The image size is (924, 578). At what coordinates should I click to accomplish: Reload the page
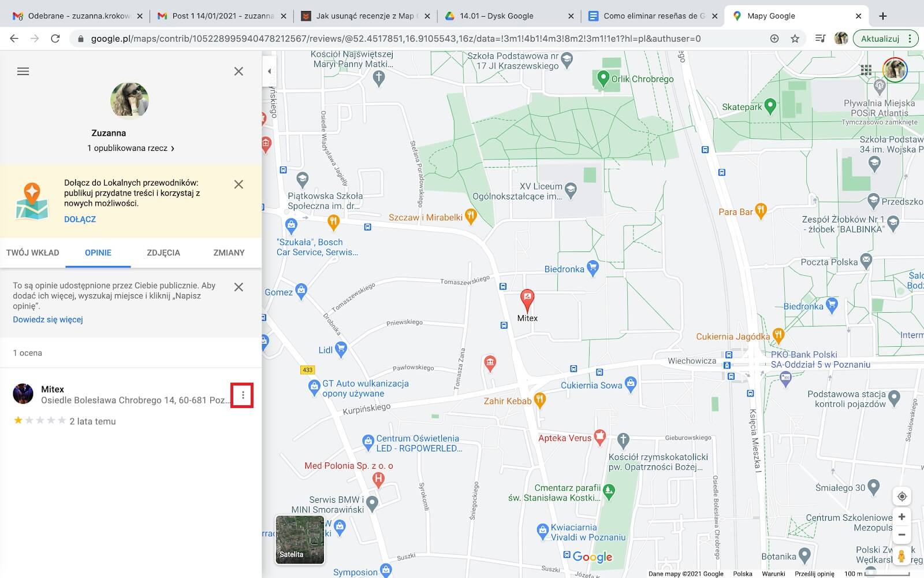55,39
